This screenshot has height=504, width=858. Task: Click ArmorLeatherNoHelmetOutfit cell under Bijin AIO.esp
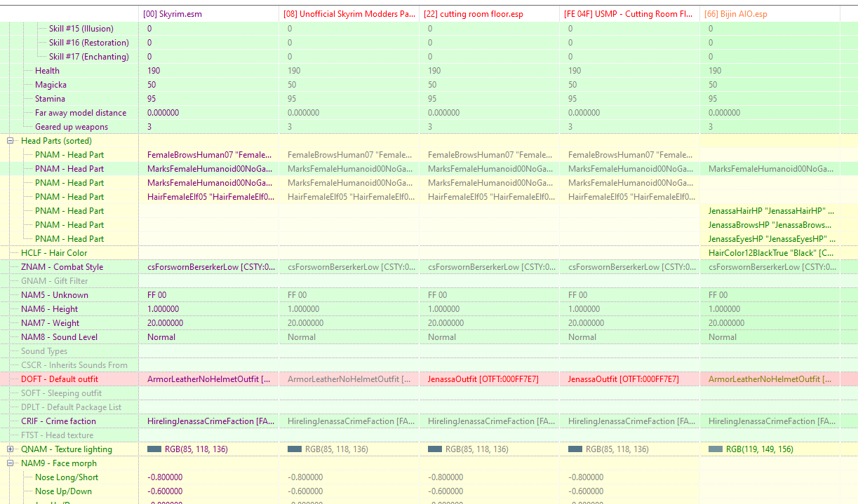[x=770, y=379]
